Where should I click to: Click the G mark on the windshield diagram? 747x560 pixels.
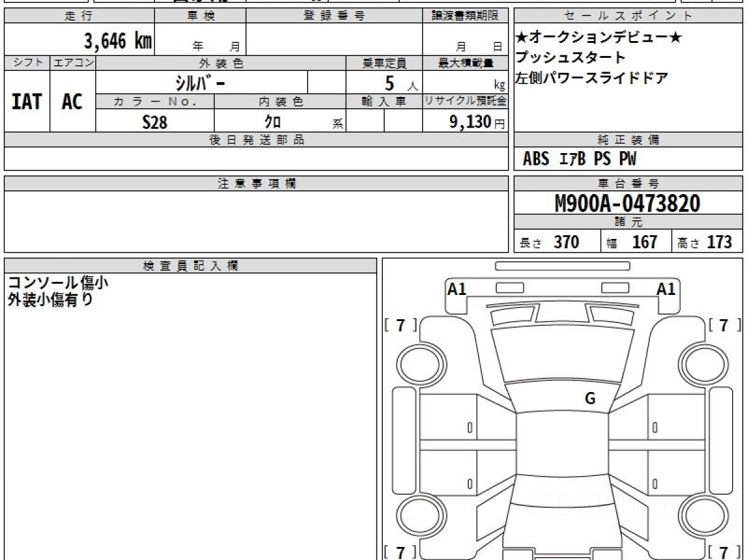590,399
